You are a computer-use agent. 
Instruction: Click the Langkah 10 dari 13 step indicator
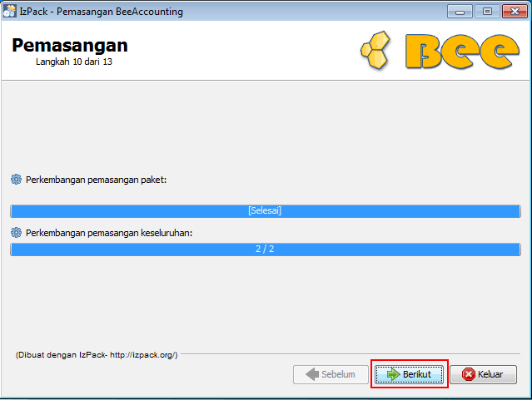[x=74, y=62]
